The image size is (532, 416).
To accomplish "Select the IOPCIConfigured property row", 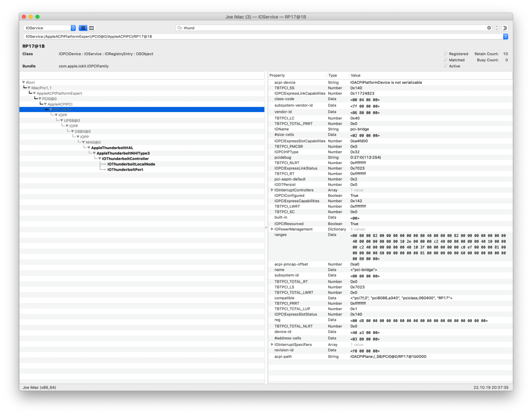I will [x=390, y=195].
